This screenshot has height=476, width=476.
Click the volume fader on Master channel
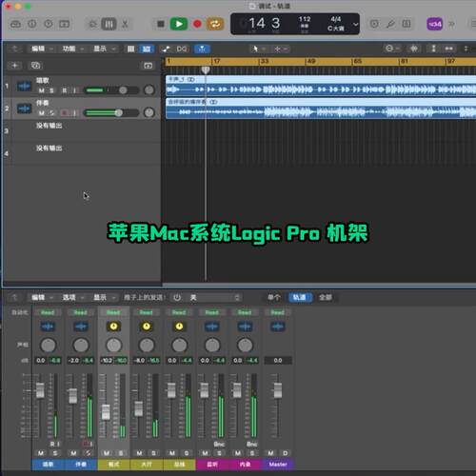pyautogui.click(x=278, y=390)
